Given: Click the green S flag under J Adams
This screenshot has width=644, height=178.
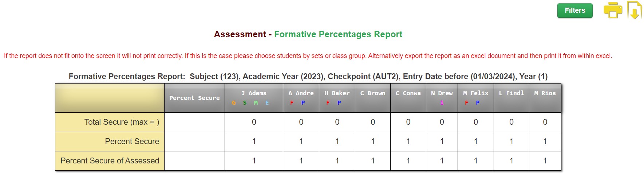Looking at the screenshot, I should pyautogui.click(x=245, y=103).
